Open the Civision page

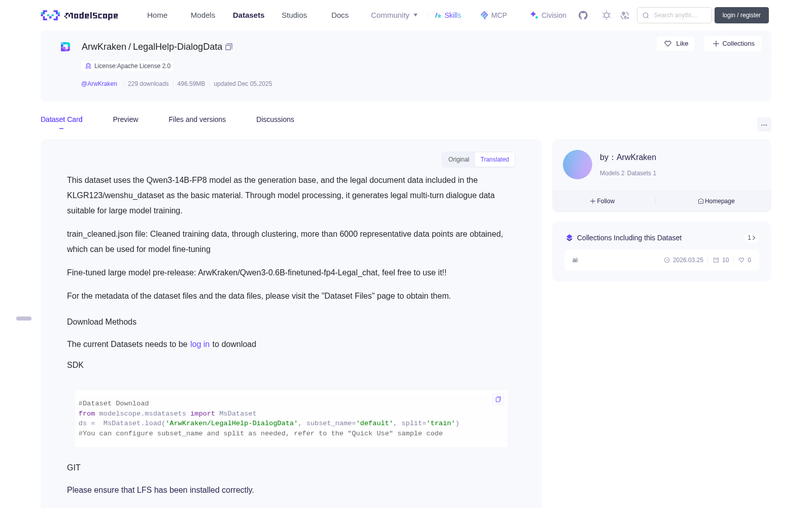548,15
